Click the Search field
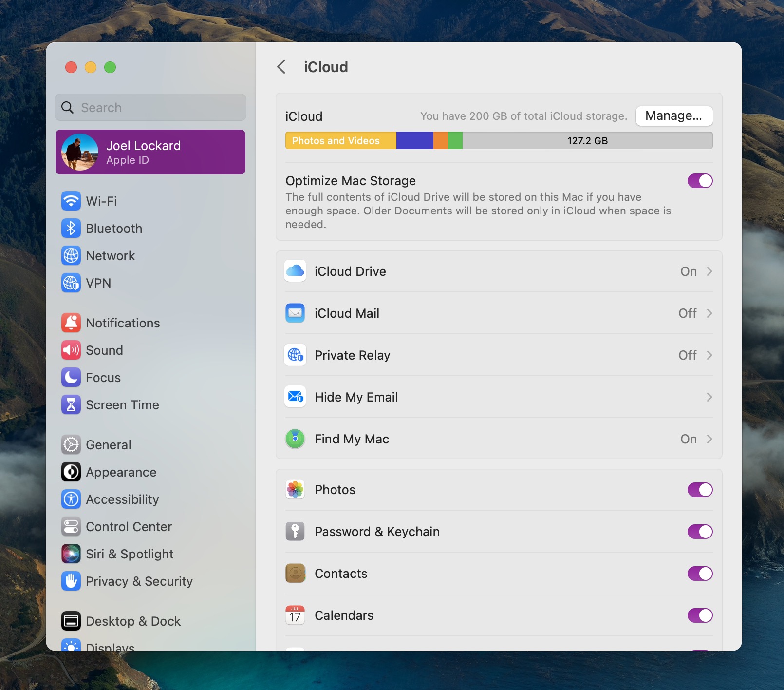784x690 pixels. coord(150,107)
